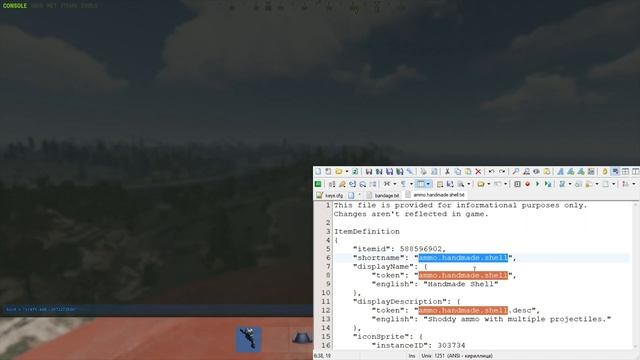The width and height of the screenshot is (640, 360).
Task: Play the macro with the green triangle
Action: (x=538, y=184)
